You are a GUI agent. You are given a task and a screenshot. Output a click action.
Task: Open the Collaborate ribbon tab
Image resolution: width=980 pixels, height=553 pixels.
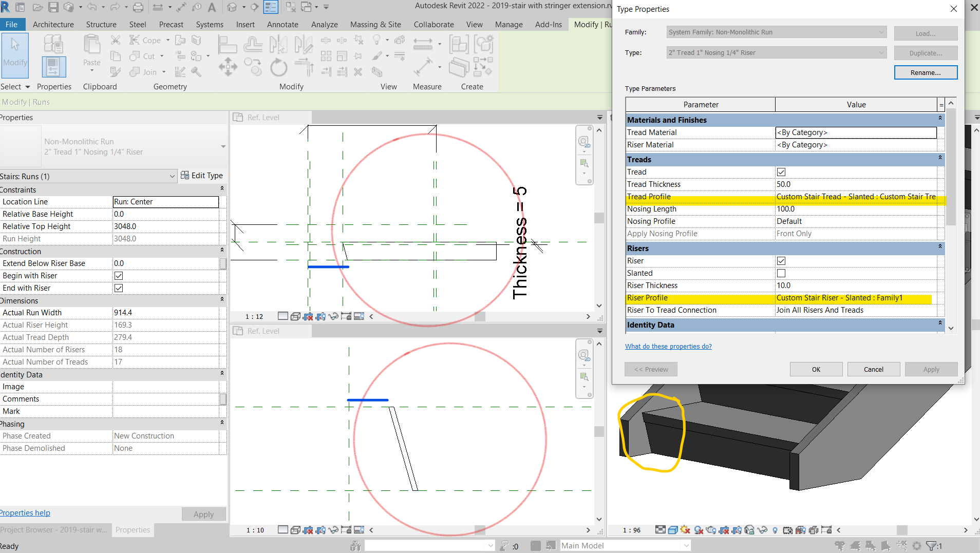[433, 24]
